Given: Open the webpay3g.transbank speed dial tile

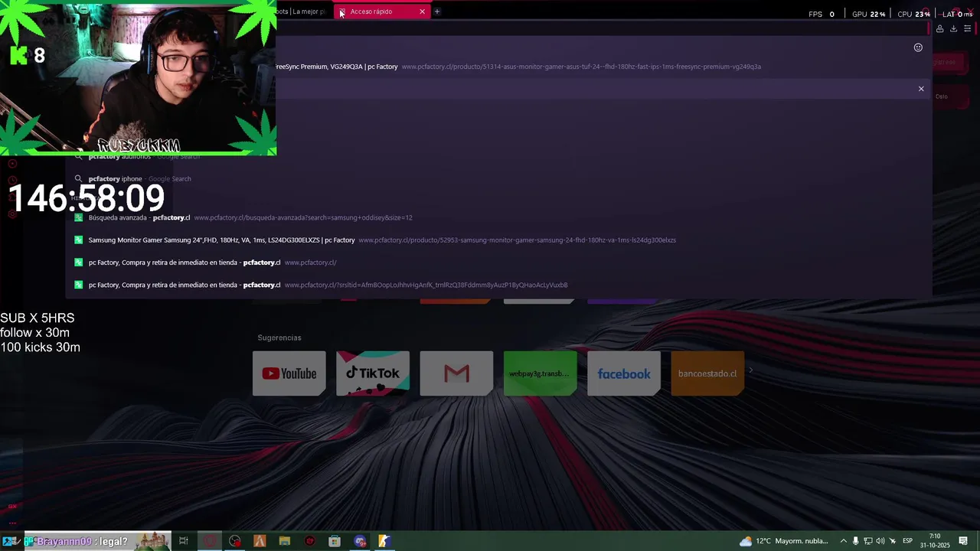Looking at the screenshot, I should (540, 373).
